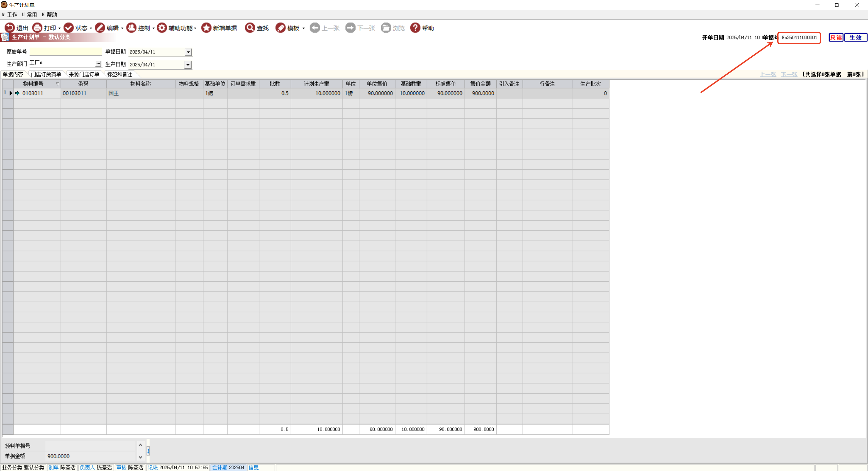Switch to 门店订货清单 tab

coord(46,74)
